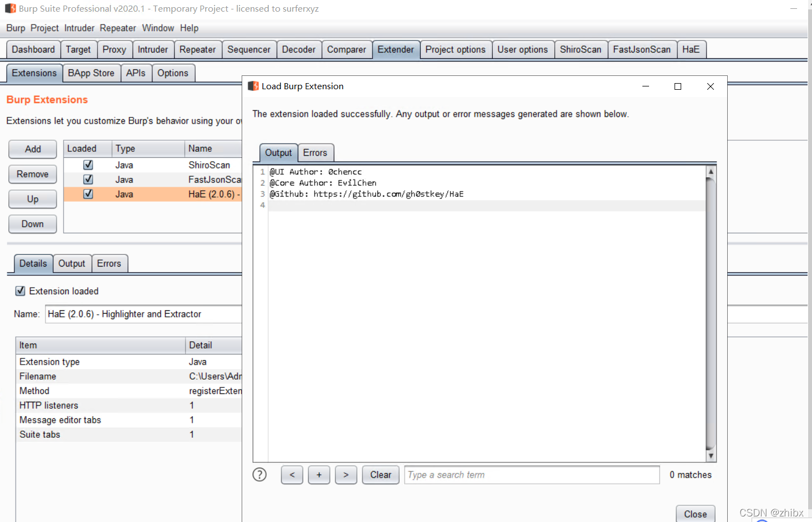Sort extensions by the Type column header
This screenshot has width=812, height=522.
[148, 149]
